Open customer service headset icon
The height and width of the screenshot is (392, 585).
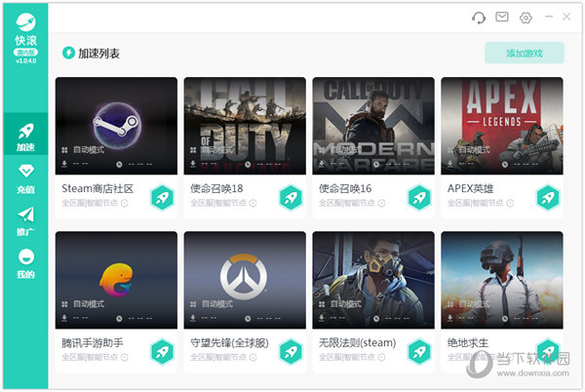click(478, 18)
